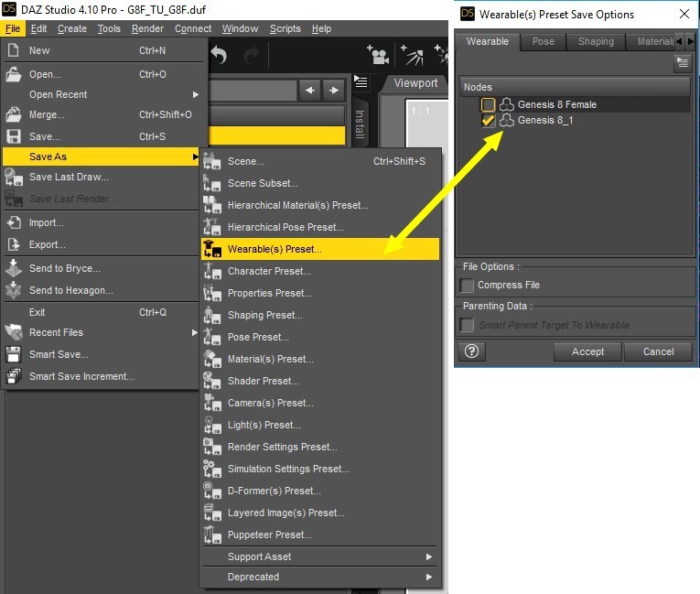
Task: Open the Create menu
Action: [72, 28]
